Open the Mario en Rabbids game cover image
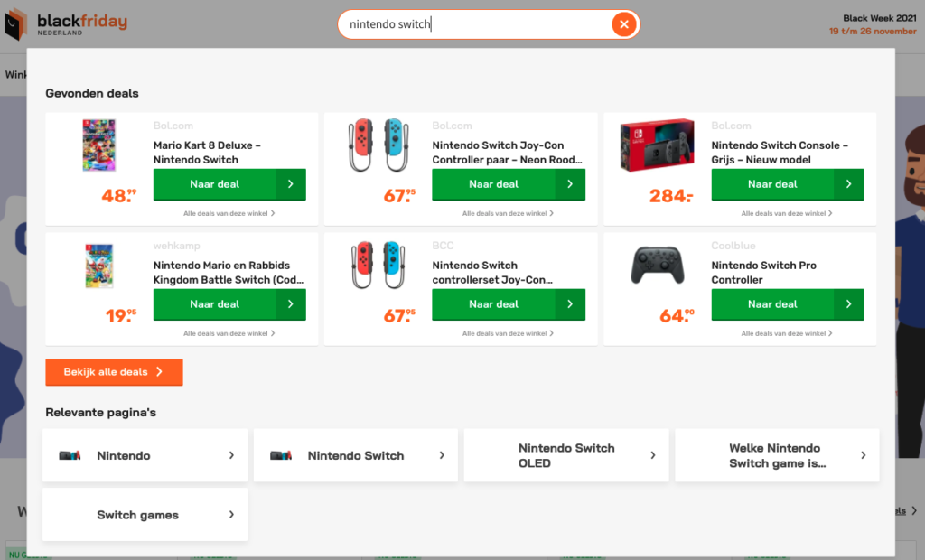This screenshot has width=925, height=560. pyautogui.click(x=99, y=266)
